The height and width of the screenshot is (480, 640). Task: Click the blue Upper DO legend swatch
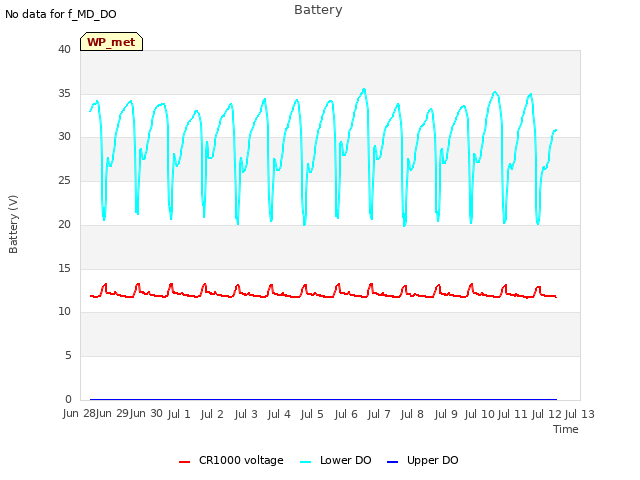click(392, 462)
